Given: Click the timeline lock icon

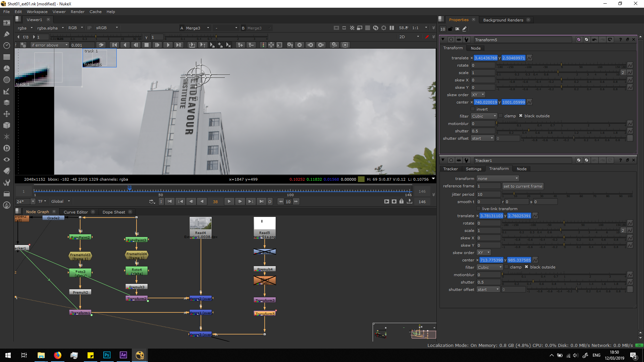Looking at the screenshot, I should (x=401, y=201).
